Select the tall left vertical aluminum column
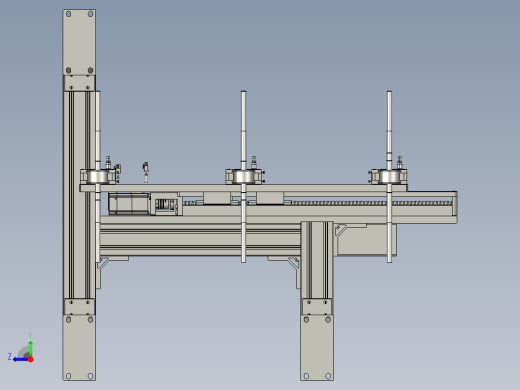This screenshot has height=390, width=520. pyautogui.click(x=79, y=195)
